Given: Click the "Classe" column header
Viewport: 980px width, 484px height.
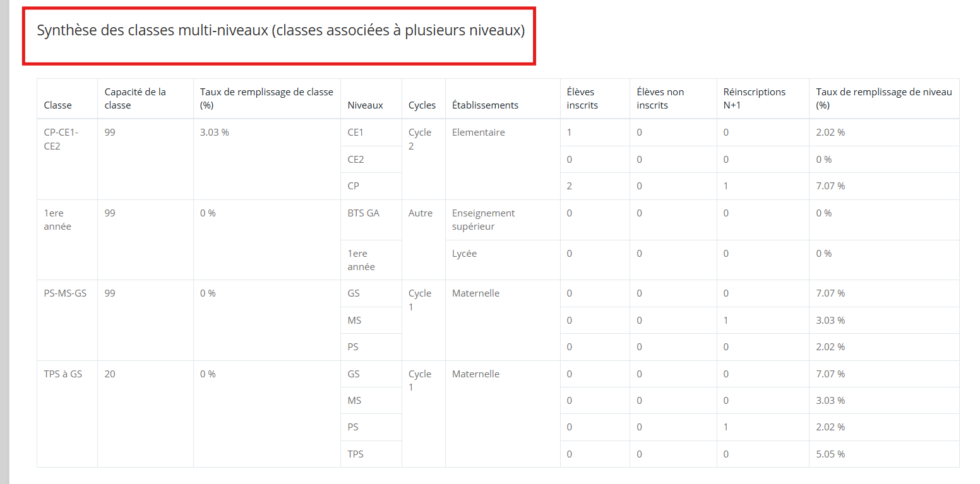Looking at the screenshot, I should 57,105.
